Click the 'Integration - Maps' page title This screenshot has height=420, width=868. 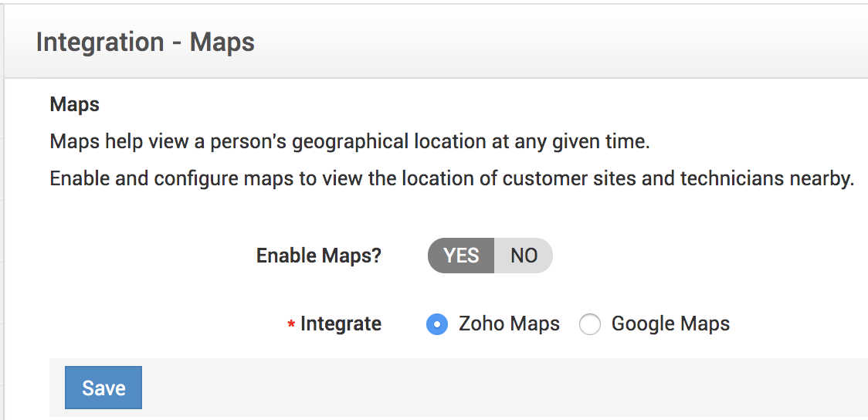(145, 42)
